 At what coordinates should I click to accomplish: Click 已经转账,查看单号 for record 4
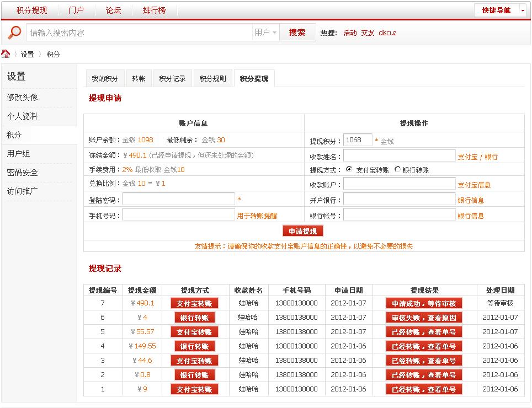(424, 346)
